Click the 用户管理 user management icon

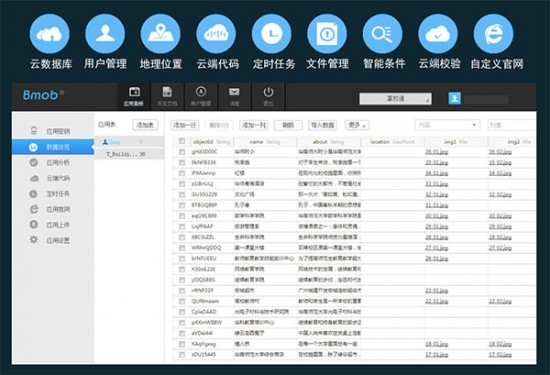[105, 34]
